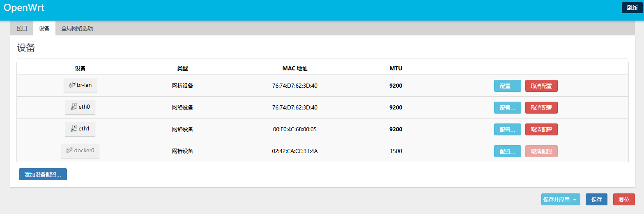Click the MTU value 1500
644x214 pixels.
pyautogui.click(x=396, y=151)
